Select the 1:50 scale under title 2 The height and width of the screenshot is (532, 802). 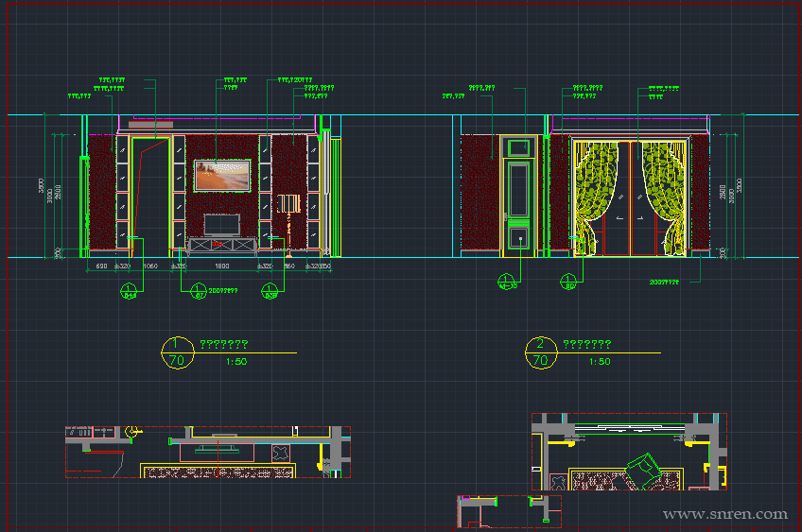tap(600, 361)
